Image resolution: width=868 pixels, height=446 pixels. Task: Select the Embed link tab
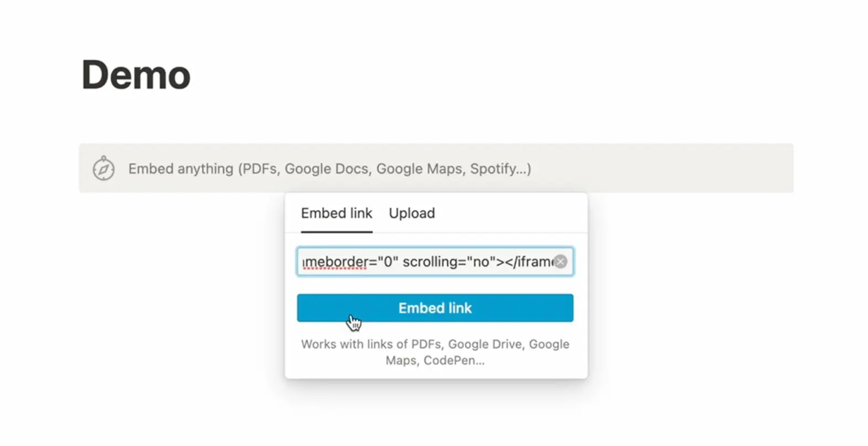click(336, 213)
